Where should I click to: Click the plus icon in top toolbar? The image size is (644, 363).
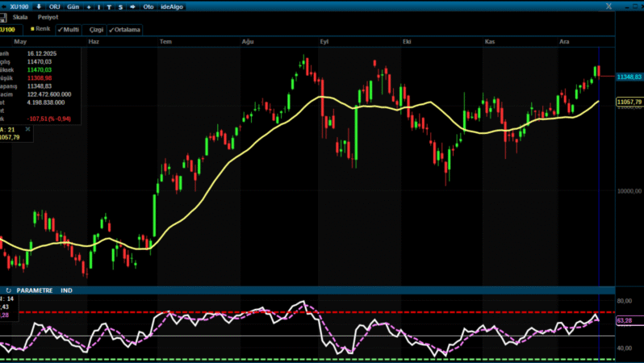pos(88,6)
